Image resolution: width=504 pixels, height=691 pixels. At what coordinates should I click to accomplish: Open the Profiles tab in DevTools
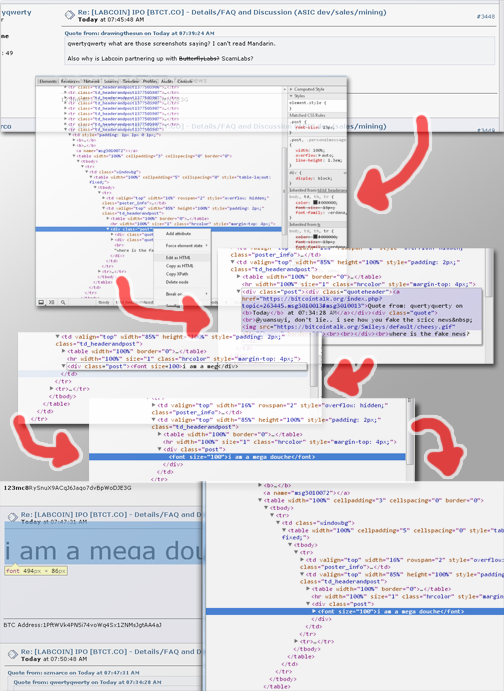150,81
